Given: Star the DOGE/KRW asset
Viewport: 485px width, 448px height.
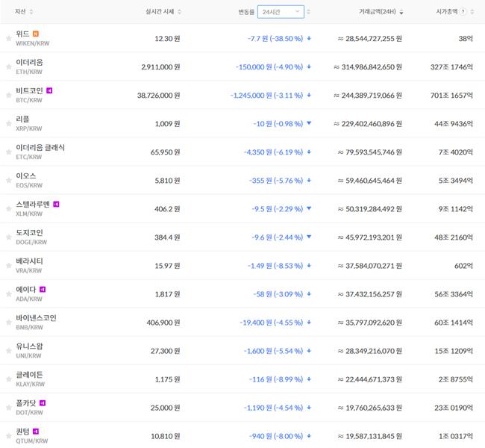Looking at the screenshot, I should coord(9,237).
